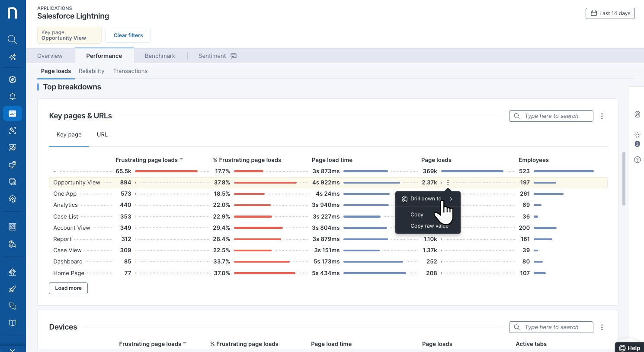Open Last 14 days date range picker
This screenshot has width=644, height=352.
coord(610,13)
